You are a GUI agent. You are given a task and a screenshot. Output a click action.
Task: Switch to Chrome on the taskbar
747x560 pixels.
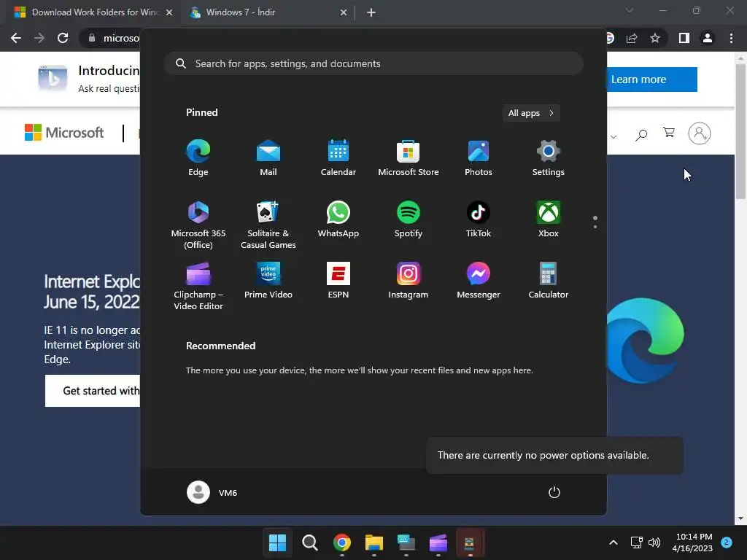coord(342,542)
